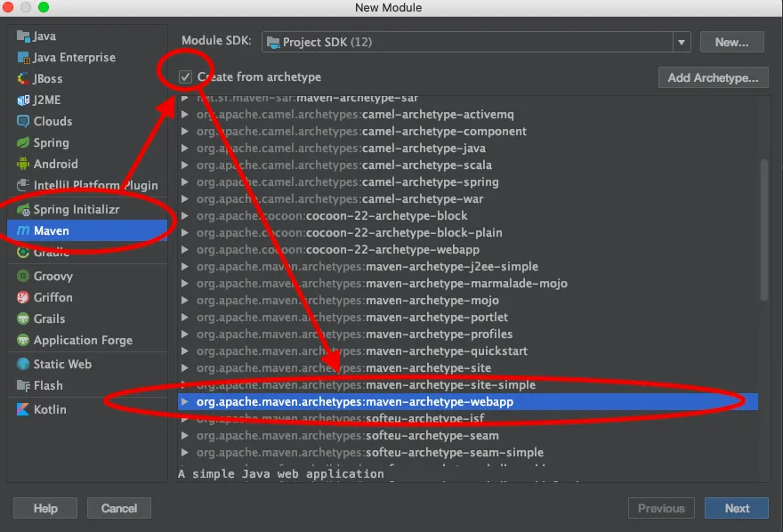
Task: Pick the Grails icon
Action: click(23, 318)
